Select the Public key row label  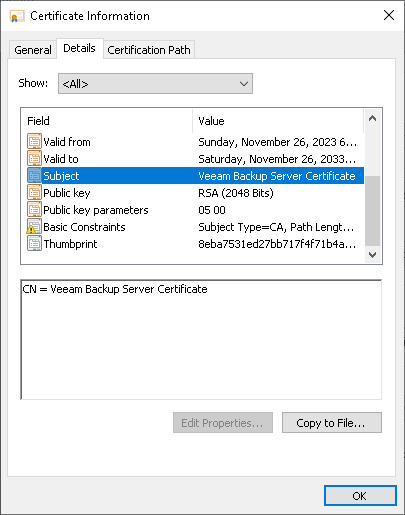67,193
